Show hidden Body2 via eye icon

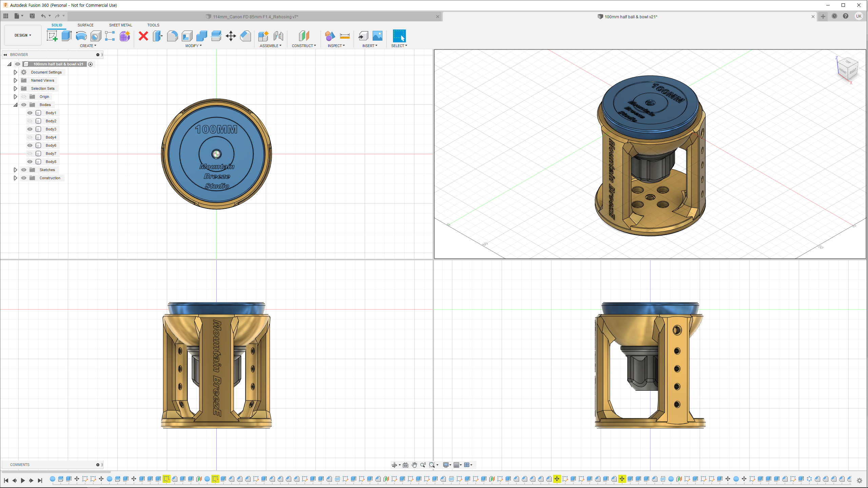(30, 121)
